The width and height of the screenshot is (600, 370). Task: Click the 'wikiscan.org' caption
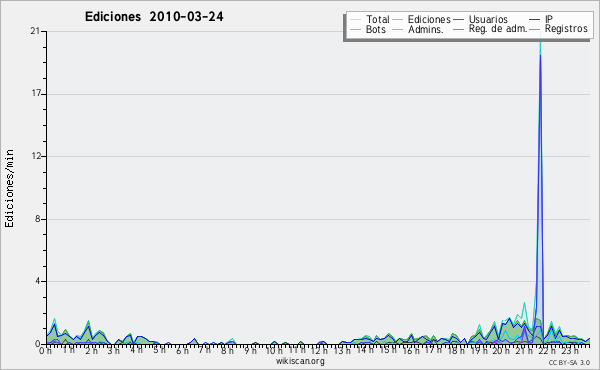click(x=300, y=361)
